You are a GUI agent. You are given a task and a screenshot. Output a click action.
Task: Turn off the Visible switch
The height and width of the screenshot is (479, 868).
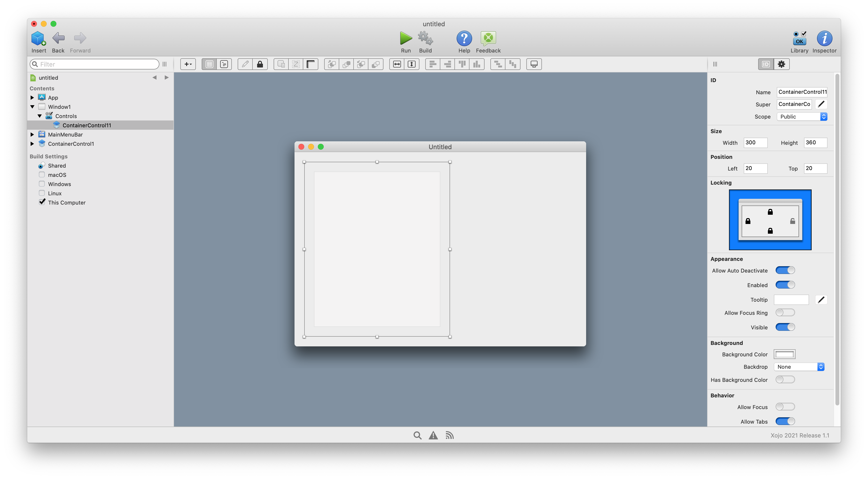[x=785, y=327]
